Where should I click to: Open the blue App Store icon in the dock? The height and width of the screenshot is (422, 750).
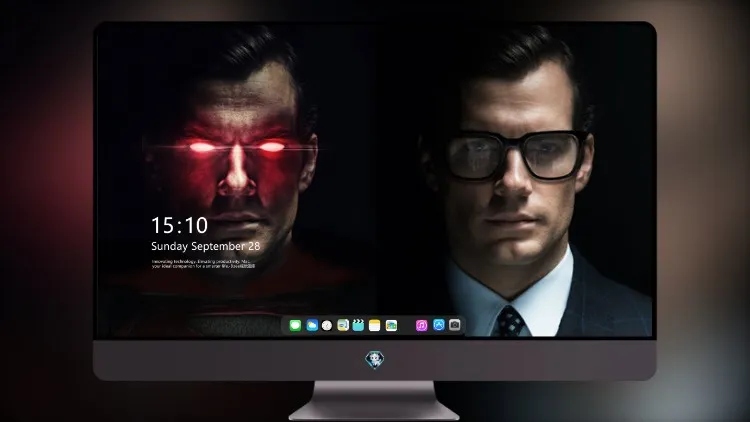click(439, 325)
